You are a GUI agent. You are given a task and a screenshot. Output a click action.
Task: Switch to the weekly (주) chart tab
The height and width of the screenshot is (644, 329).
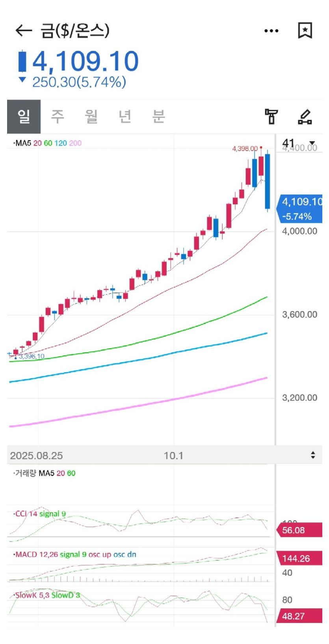58,117
